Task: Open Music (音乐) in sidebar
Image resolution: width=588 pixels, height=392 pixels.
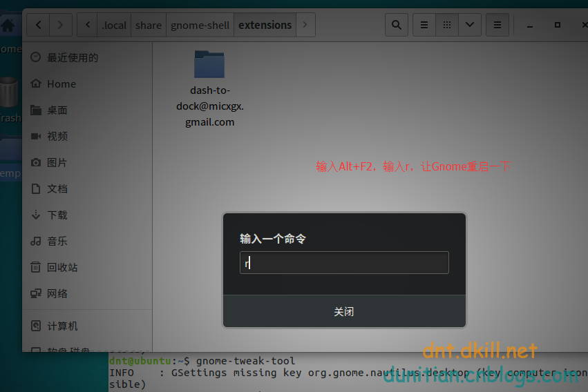Action: click(x=87, y=241)
